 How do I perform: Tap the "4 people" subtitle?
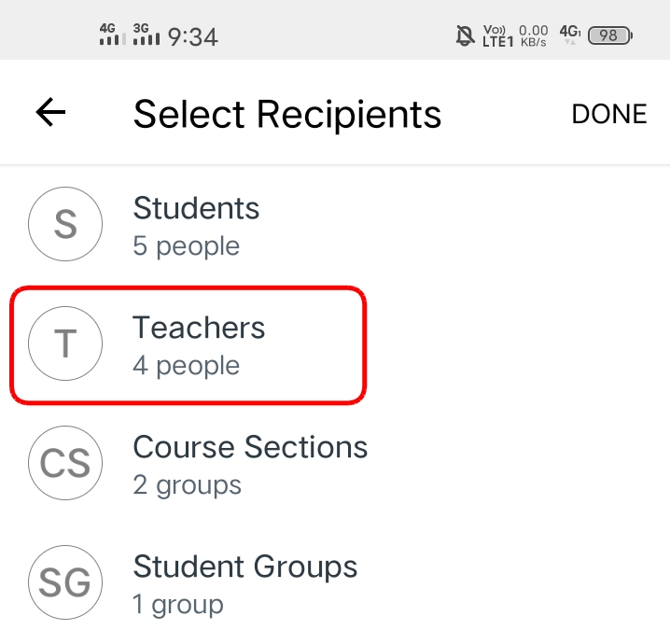click(186, 366)
